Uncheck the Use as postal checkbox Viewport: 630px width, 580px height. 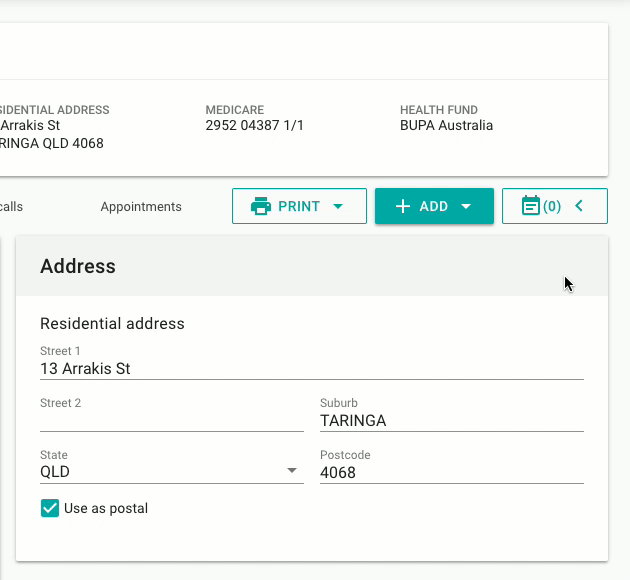click(50, 508)
